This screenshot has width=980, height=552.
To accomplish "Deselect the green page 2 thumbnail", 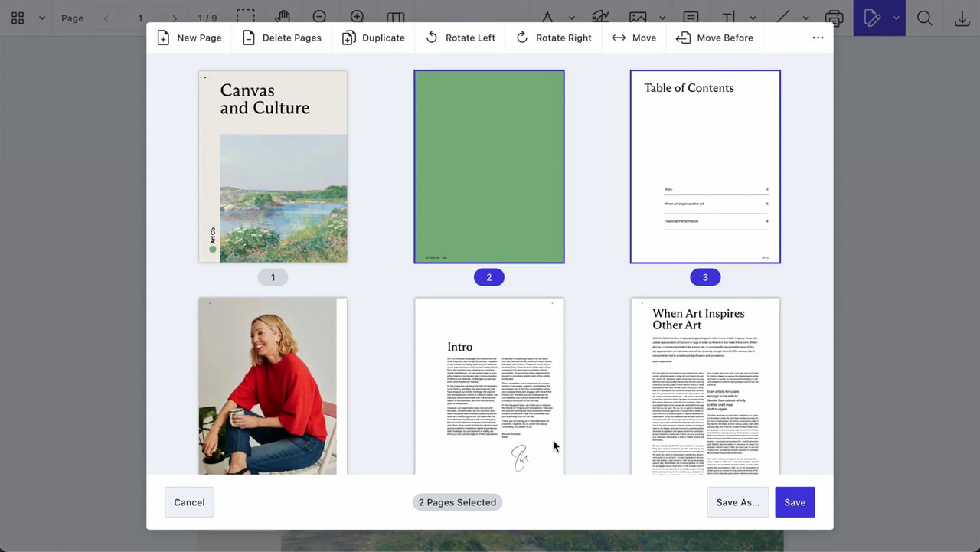I will pos(489,167).
